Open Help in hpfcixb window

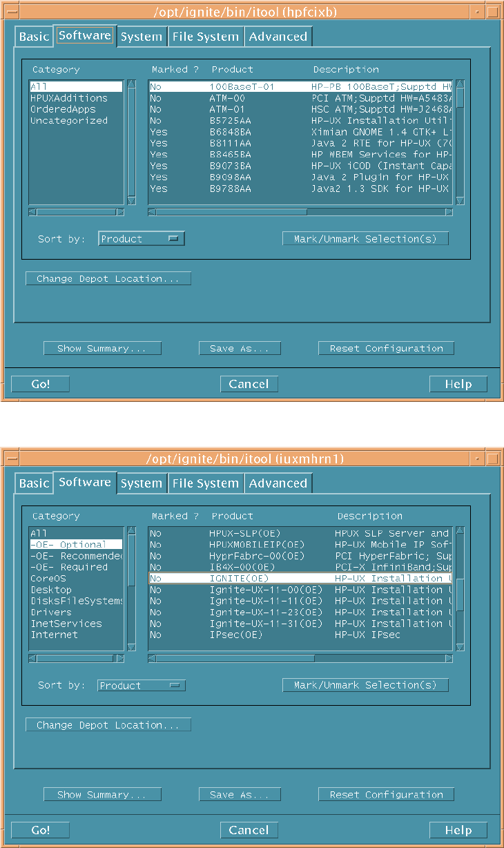(x=458, y=384)
